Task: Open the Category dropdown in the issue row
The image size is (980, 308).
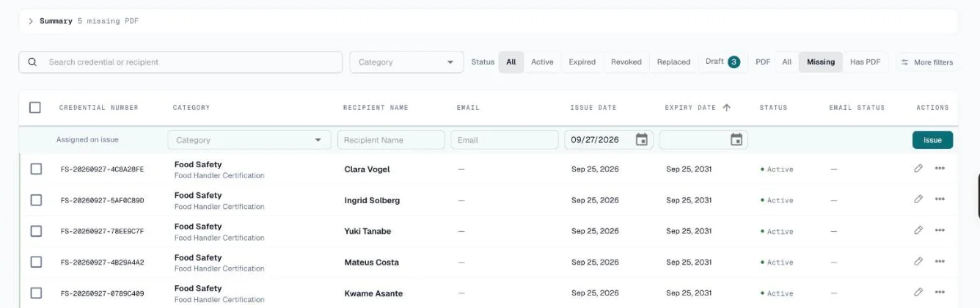Action: coord(249,140)
